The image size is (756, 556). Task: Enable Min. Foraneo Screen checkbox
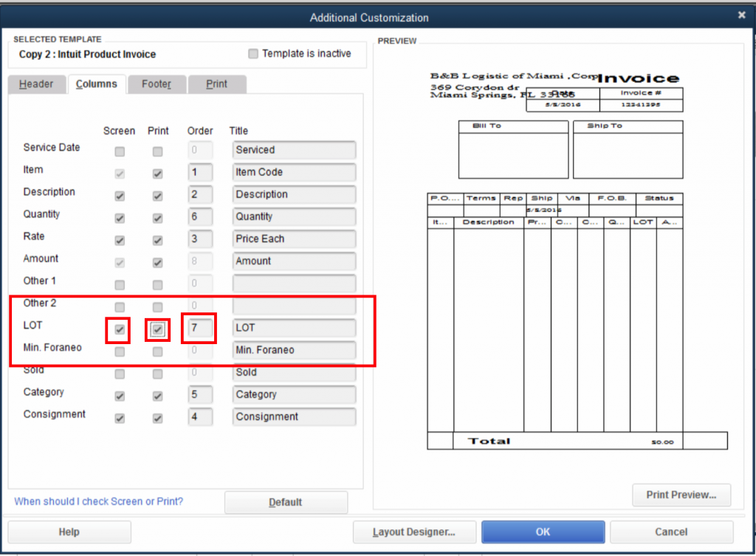click(120, 352)
